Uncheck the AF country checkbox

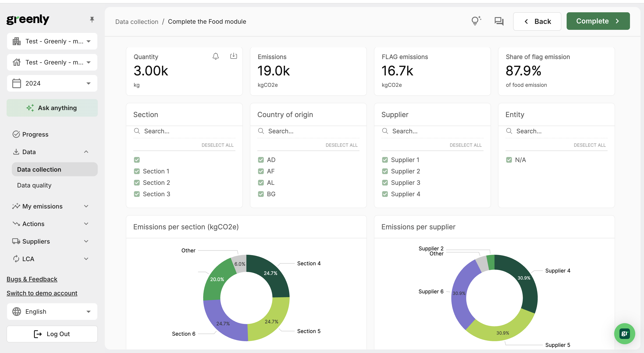[x=261, y=171]
